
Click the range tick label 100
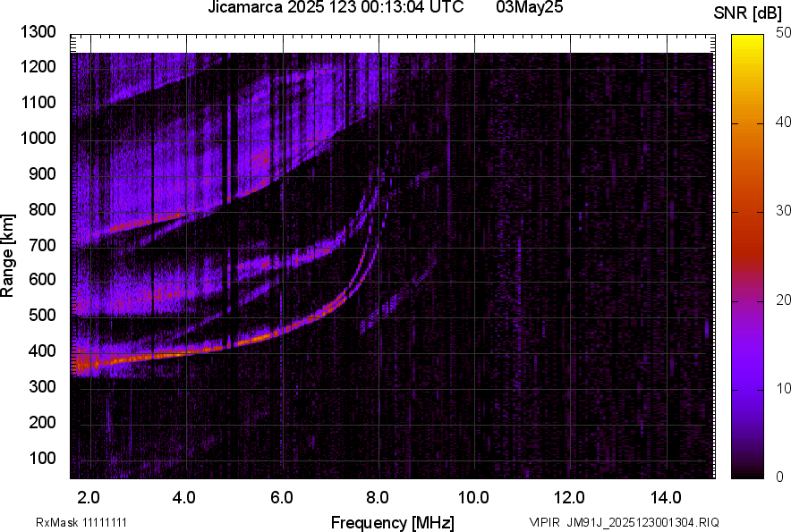pyautogui.click(x=42, y=458)
